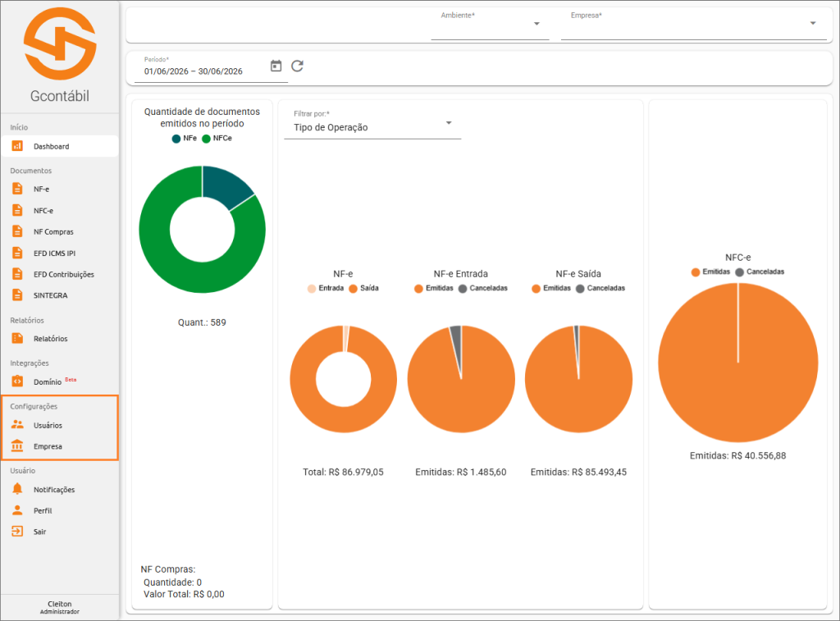Click the refresh period icon
The image size is (840, 621).
(297, 66)
